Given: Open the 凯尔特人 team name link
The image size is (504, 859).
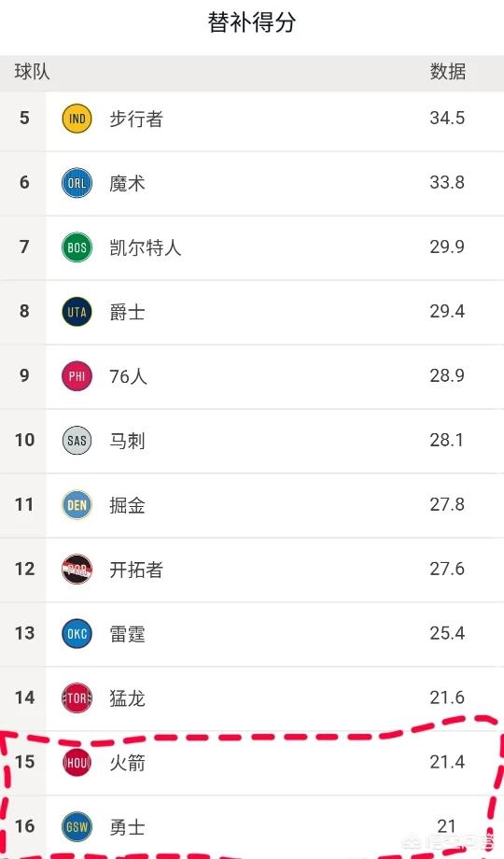Looking at the screenshot, I should point(146,247).
